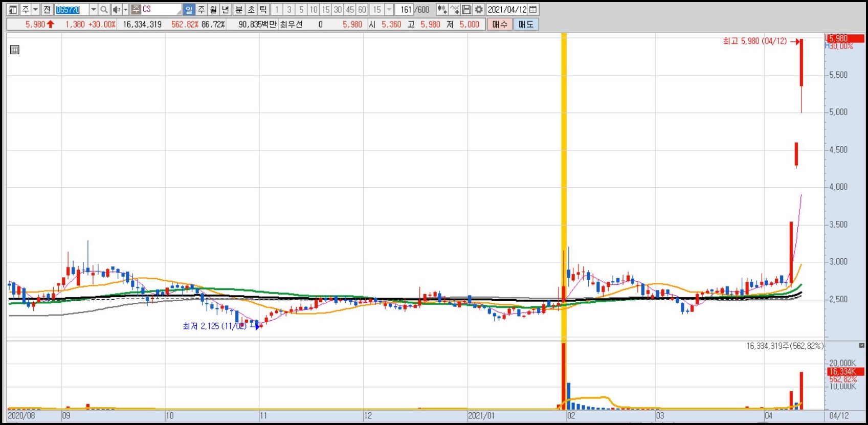Click the 최고 5,980 (04/12) label
The height and width of the screenshot is (425, 868).
pyautogui.click(x=755, y=41)
